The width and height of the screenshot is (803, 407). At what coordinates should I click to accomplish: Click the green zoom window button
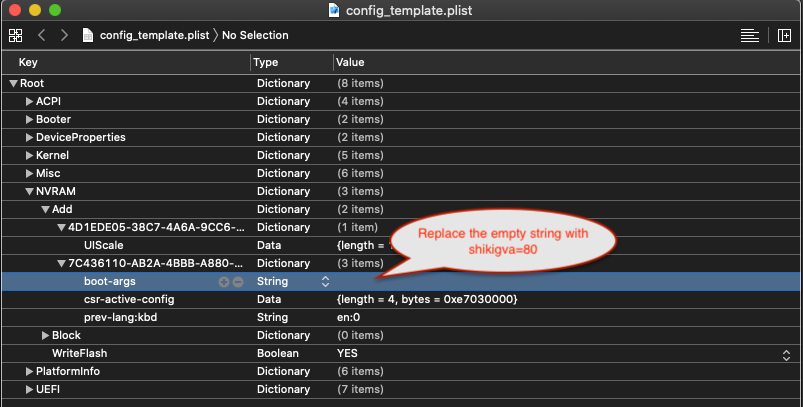[55, 10]
